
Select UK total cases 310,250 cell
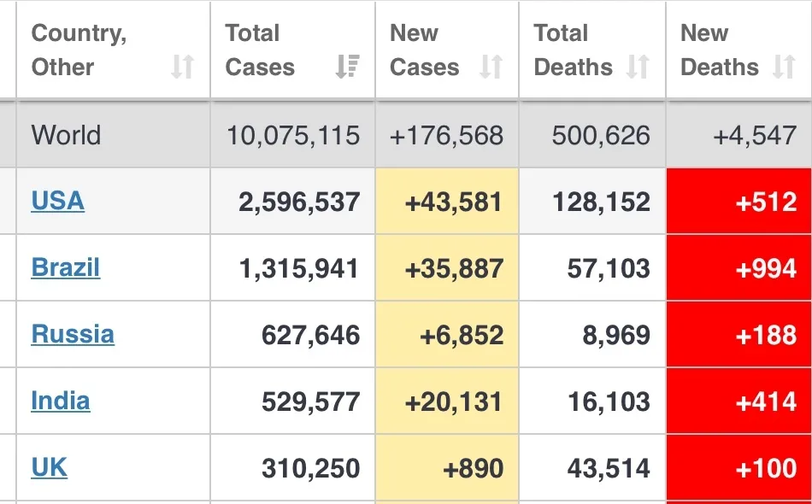click(x=293, y=468)
